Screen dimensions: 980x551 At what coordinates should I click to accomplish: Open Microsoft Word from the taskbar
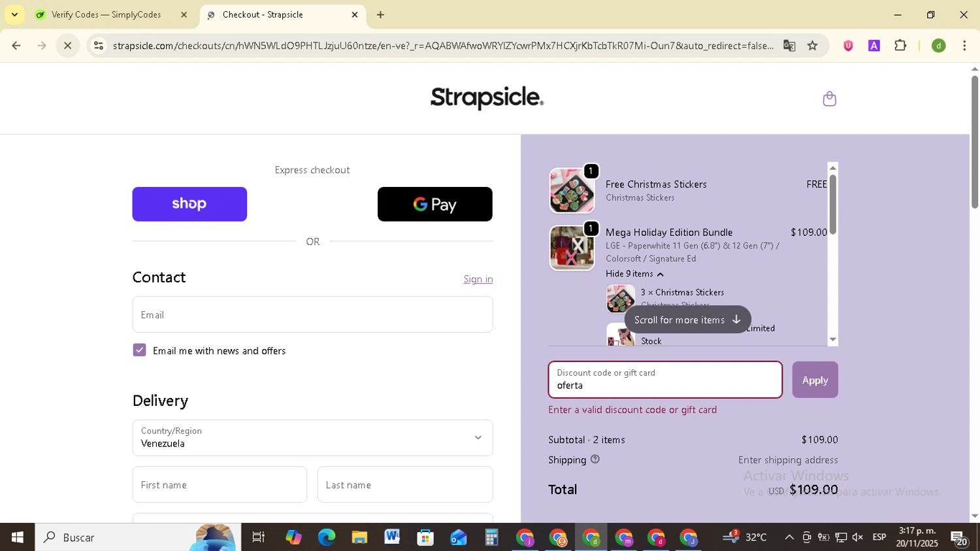[392, 537]
